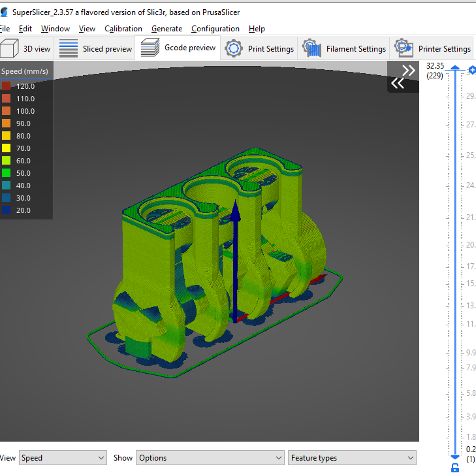Click the 50.0 green speed swatch

[6, 173]
